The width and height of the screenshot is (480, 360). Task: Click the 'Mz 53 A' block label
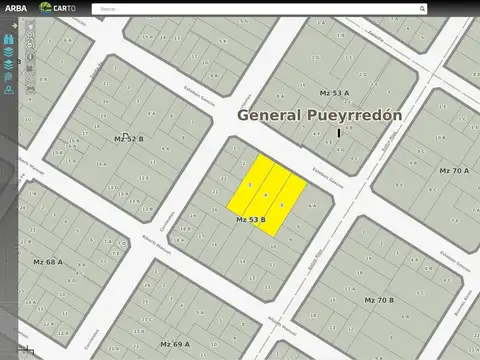tap(334, 93)
